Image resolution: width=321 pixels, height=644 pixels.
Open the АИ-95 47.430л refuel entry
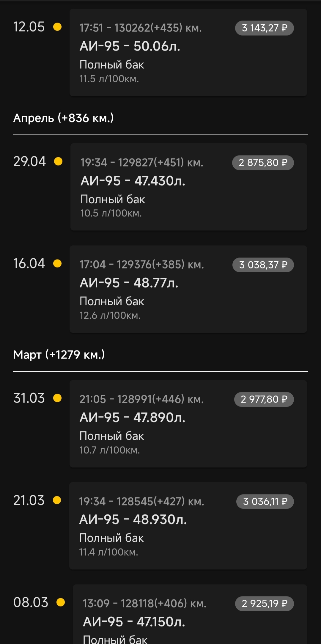coord(188,187)
